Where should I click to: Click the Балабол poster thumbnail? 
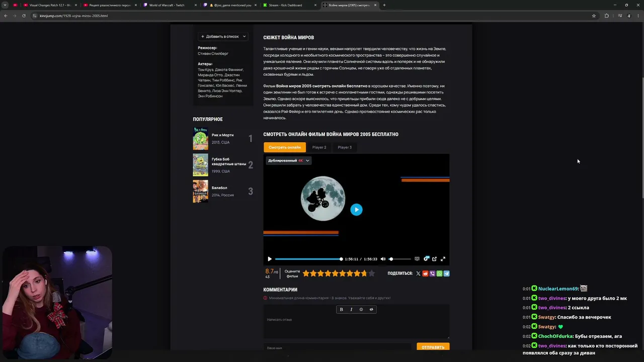point(200,192)
